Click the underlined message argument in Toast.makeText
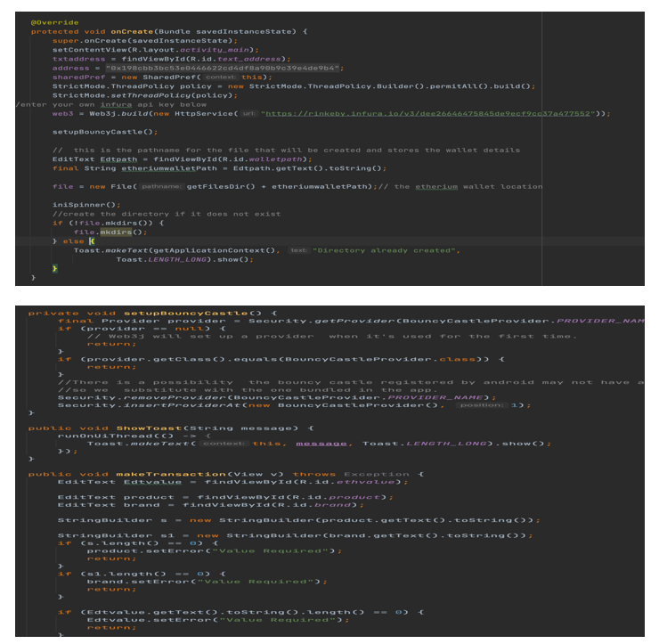 click(x=321, y=444)
